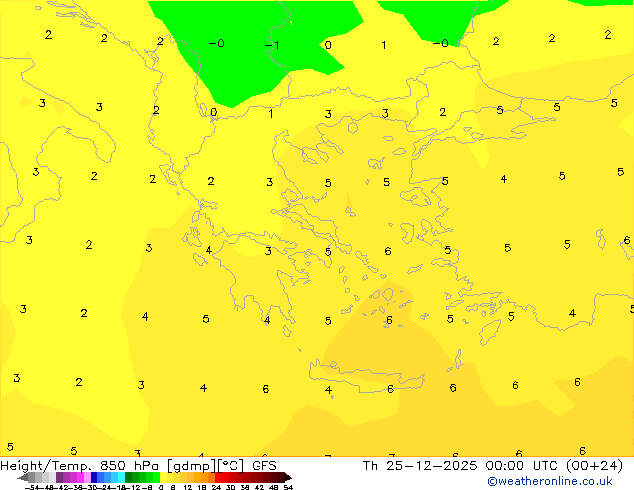This screenshot has height=490, width=634.
Task: Click the "-54" legend scale label
Action: coord(32,488)
